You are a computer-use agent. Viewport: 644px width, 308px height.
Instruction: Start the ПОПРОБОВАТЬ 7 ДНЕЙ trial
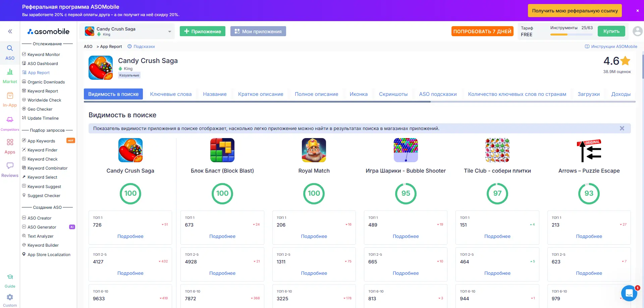click(482, 31)
